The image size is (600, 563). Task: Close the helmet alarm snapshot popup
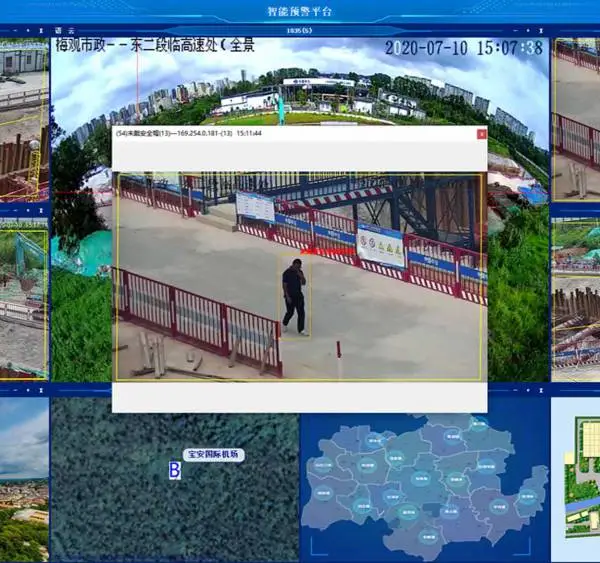[x=481, y=134]
